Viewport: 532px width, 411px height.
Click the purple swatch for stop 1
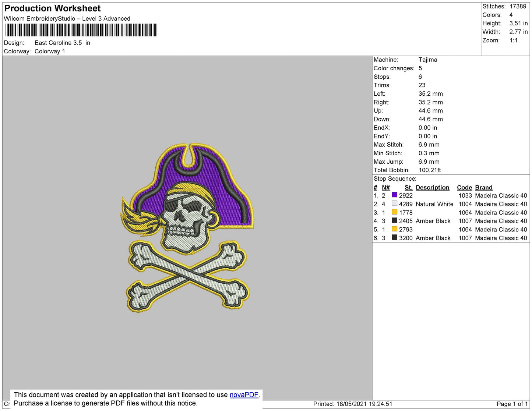click(394, 195)
